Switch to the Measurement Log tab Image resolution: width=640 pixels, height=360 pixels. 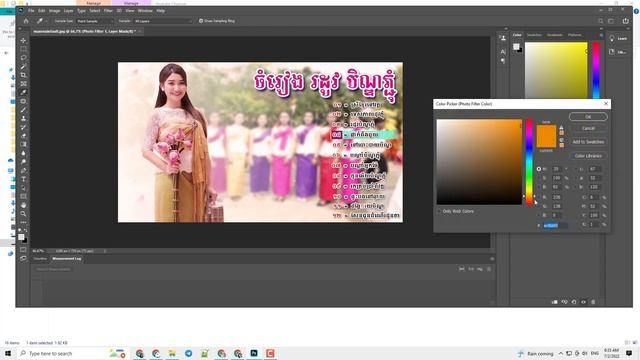pyautogui.click(x=67, y=259)
